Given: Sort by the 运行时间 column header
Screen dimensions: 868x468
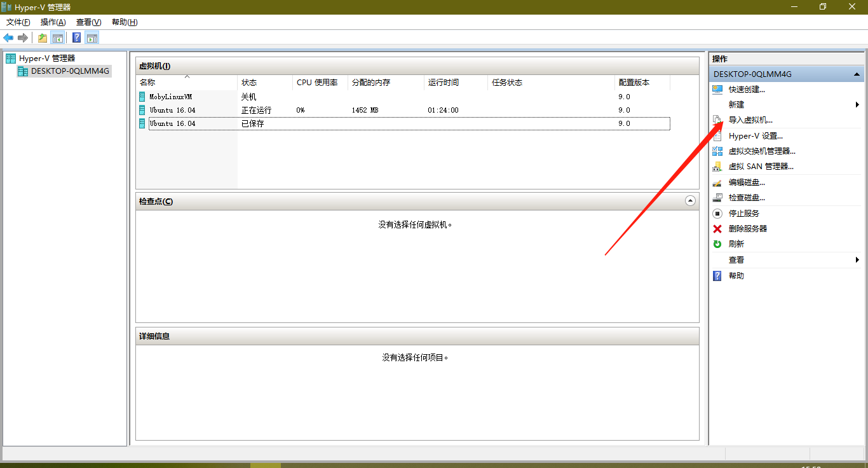Looking at the screenshot, I should click(x=456, y=83).
